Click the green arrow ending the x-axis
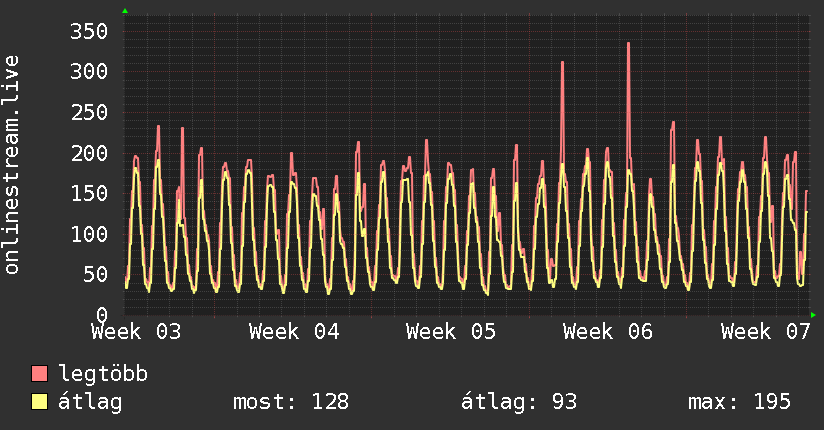The height and width of the screenshot is (430, 824). click(813, 315)
